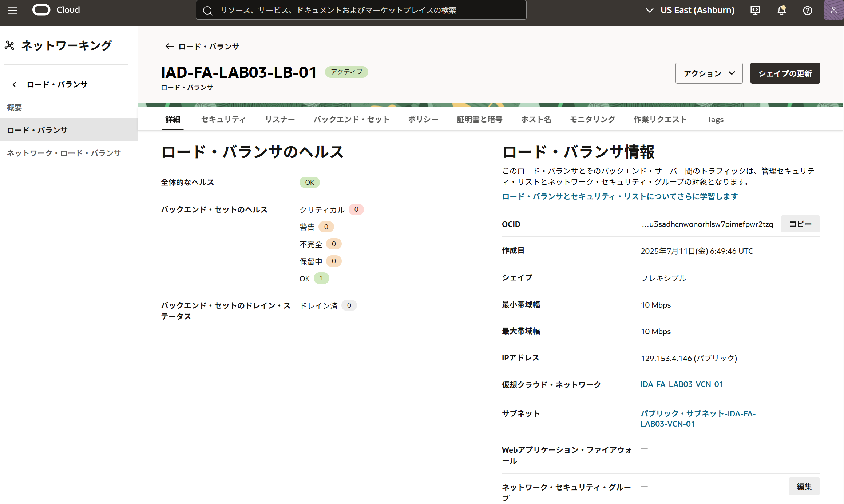Open the hamburger navigation menu

pos(13,10)
